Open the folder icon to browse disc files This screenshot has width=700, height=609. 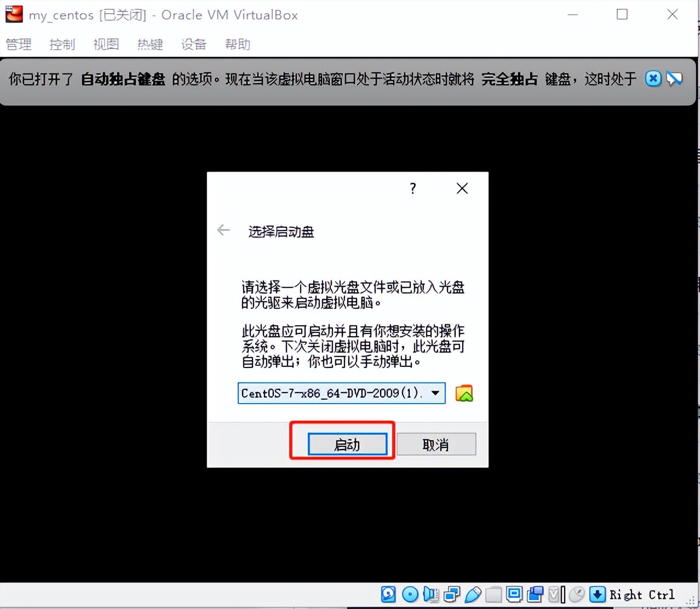pyautogui.click(x=463, y=393)
